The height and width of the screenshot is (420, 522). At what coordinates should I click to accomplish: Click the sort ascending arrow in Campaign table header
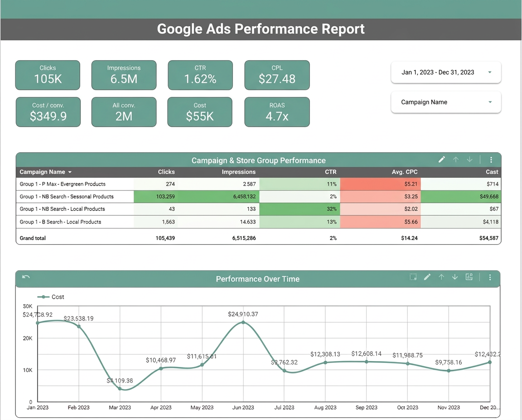[456, 160]
